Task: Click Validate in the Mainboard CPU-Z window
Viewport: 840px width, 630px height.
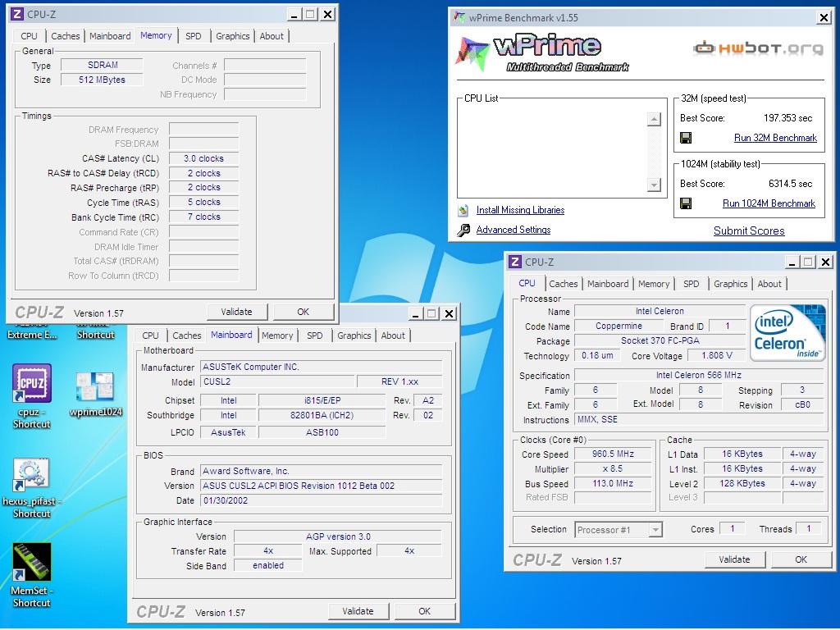Action: click(358, 611)
